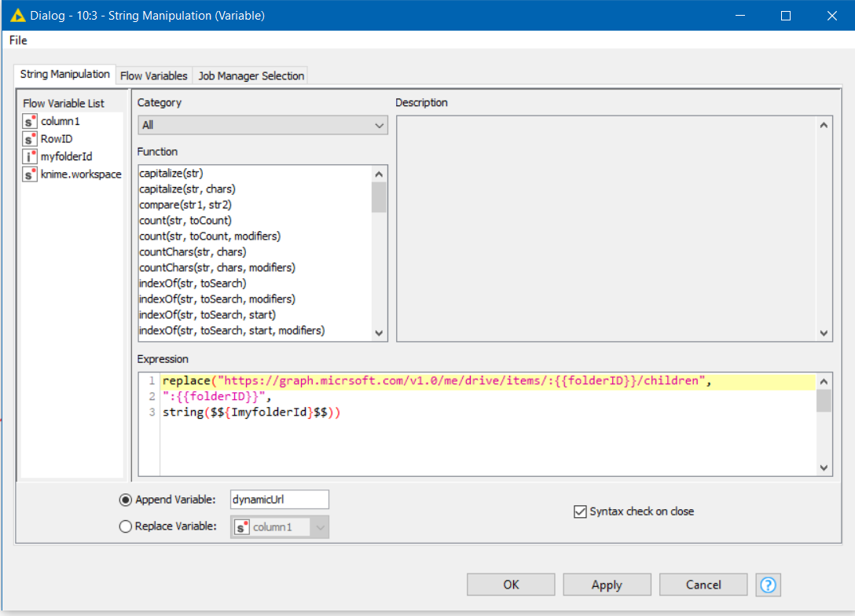The width and height of the screenshot is (855, 616).
Task: Click the string icon beside RowID
Action: pyautogui.click(x=29, y=139)
